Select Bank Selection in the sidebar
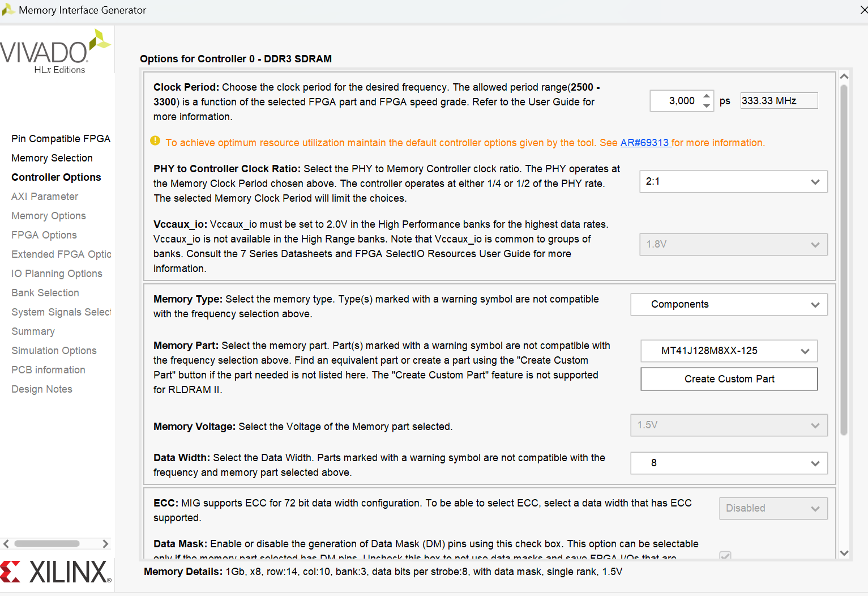The image size is (868, 596). (x=45, y=293)
